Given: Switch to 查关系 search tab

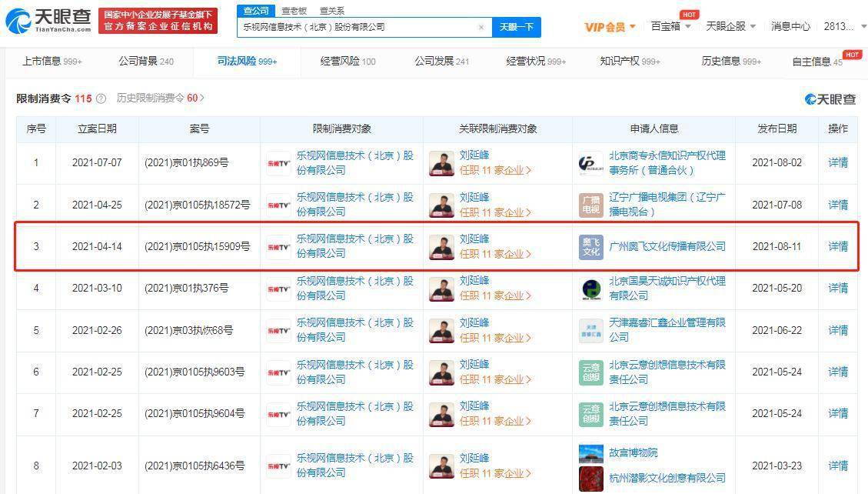Looking at the screenshot, I should 332,11.
